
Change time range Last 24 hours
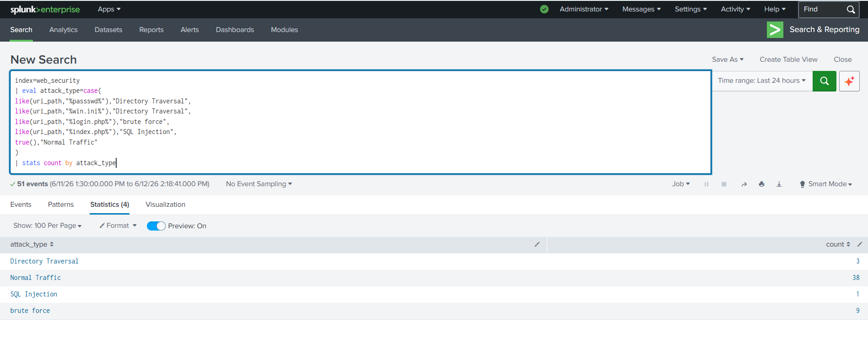coord(762,81)
